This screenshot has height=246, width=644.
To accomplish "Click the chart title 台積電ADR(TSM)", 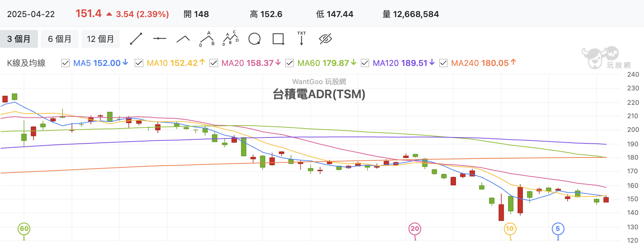I will (319, 94).
